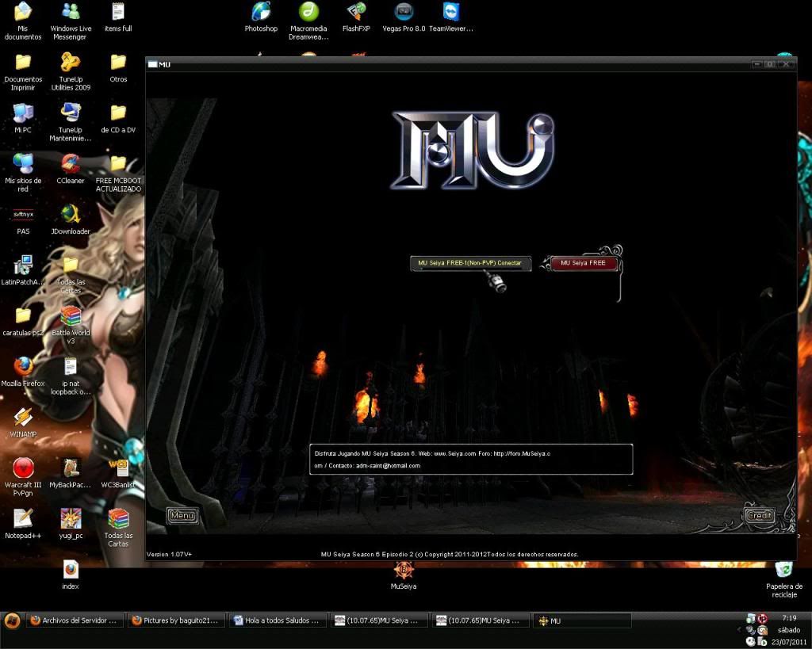Open Macromedia Dreamweaver desktop icon
This screenshot has width=812, height=649.
pyautogui.click(x=308, y=21)
